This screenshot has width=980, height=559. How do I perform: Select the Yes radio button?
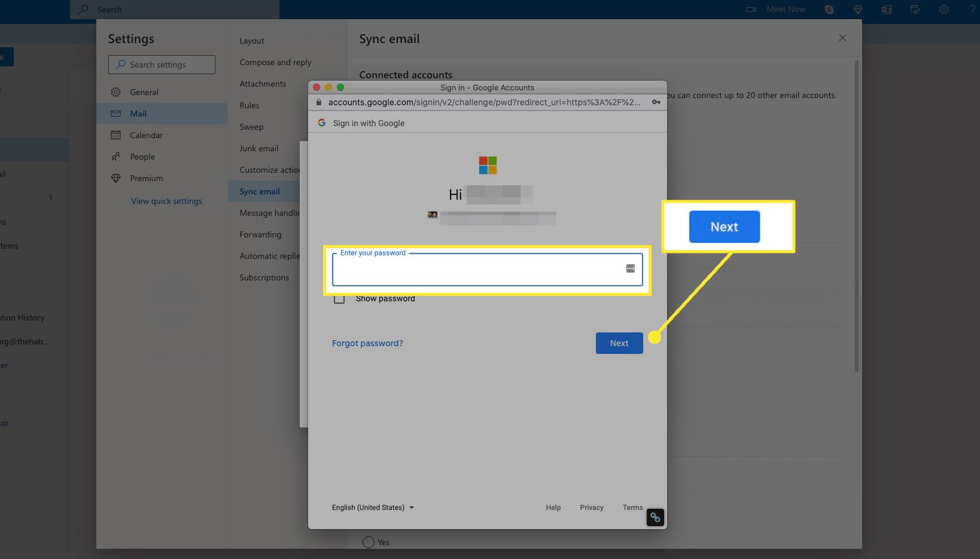[369, 542]
